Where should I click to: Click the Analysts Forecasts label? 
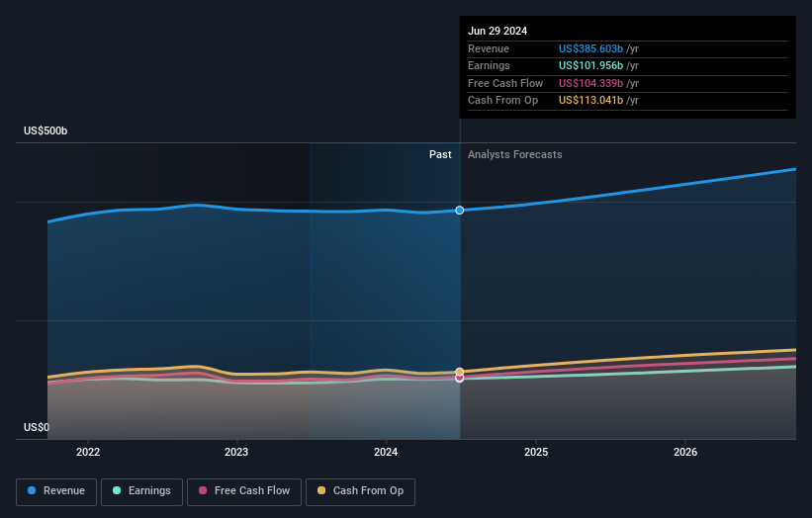[x=514, y=154]
